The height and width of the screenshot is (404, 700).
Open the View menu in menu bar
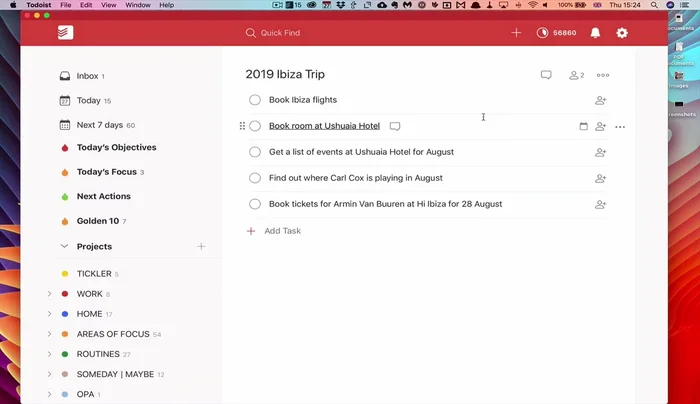[107, 5]
